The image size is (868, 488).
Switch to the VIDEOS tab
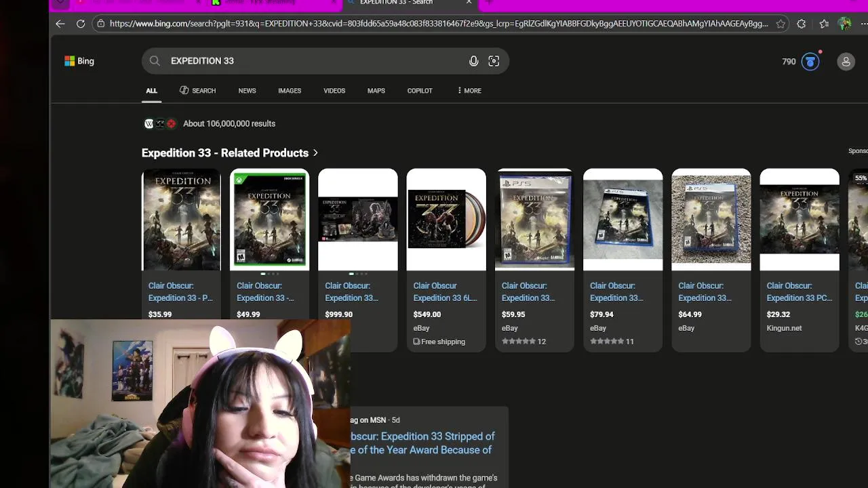334,91
